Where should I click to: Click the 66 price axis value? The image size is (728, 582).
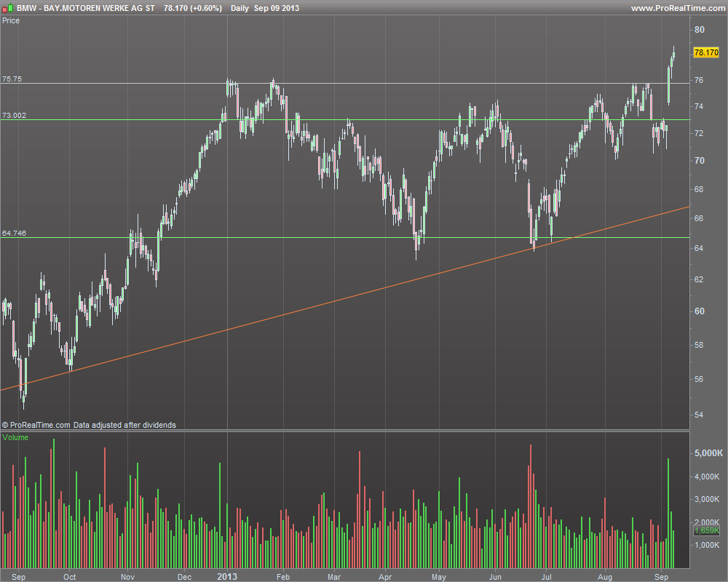coord(699,218)
